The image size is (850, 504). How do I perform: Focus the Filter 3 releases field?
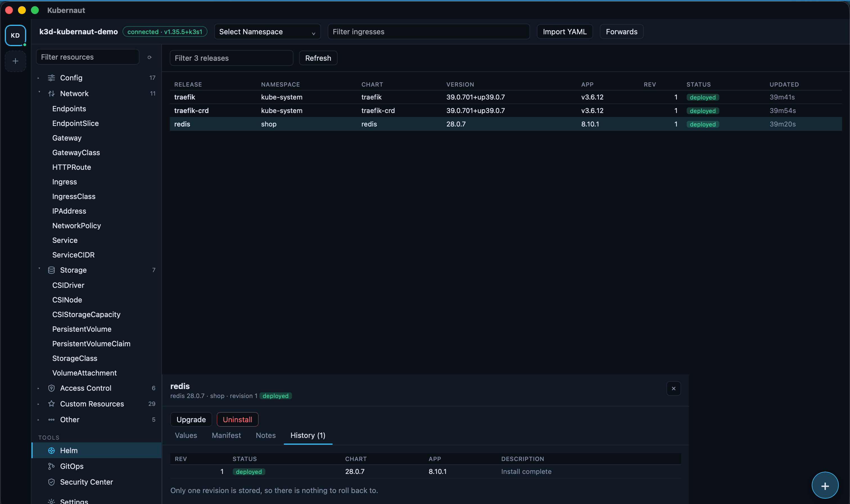[231, 58]
